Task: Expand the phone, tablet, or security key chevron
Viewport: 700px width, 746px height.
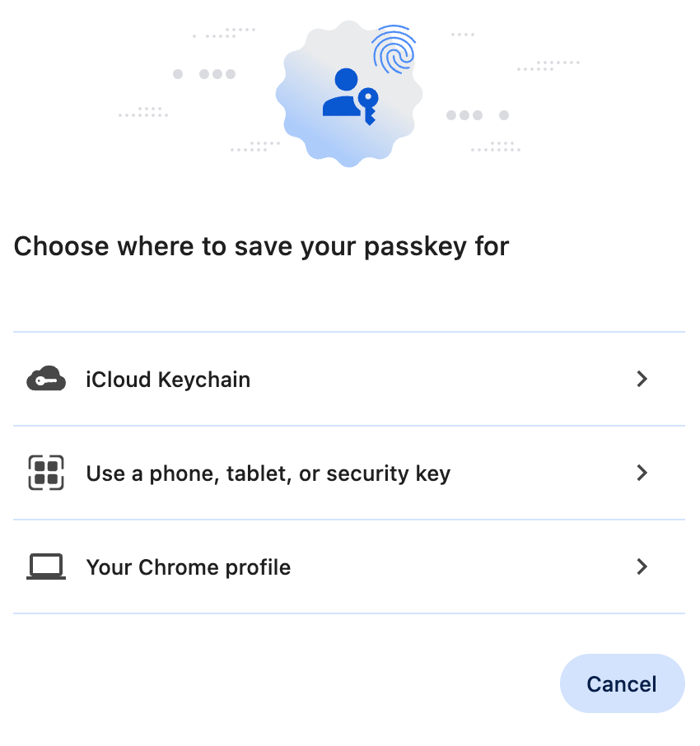Action: pos(642,473)
